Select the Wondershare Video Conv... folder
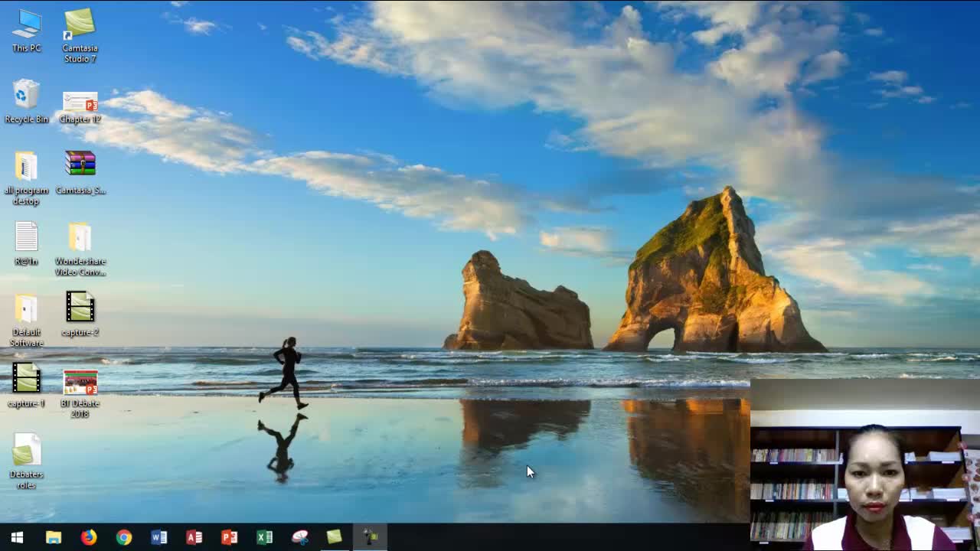Screen dimensions: 980x551 [80, 249]
